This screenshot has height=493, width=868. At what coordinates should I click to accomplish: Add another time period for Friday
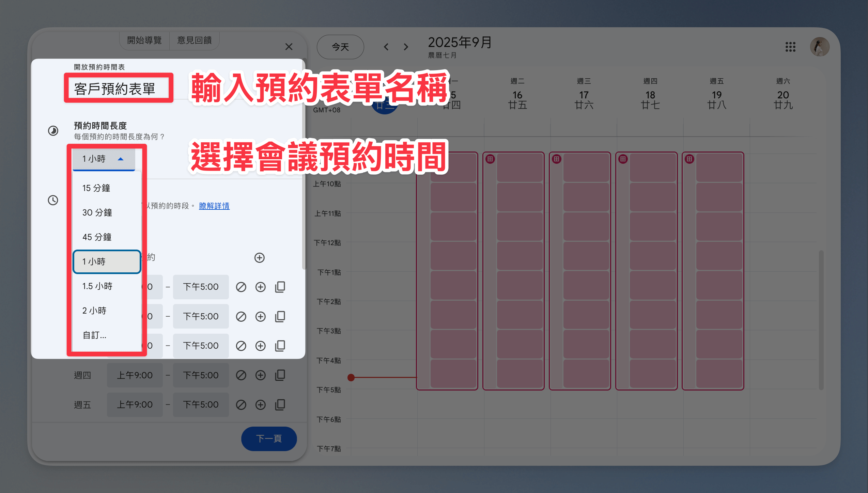point(260,404)
